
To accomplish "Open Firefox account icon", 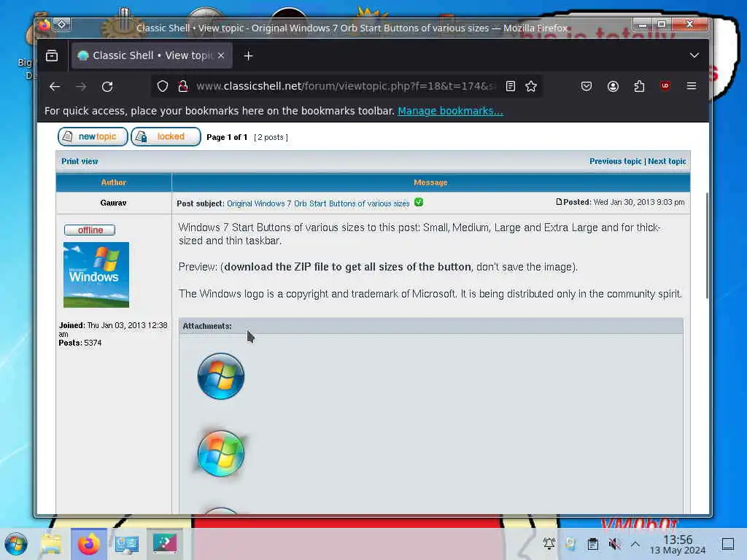I will 613,86.
